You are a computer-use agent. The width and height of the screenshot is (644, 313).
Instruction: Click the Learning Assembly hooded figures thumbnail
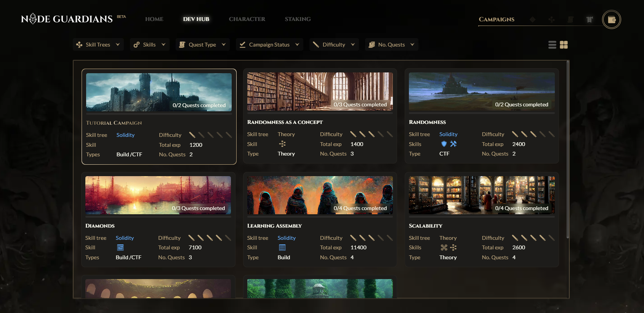click(x=320, y=195)
